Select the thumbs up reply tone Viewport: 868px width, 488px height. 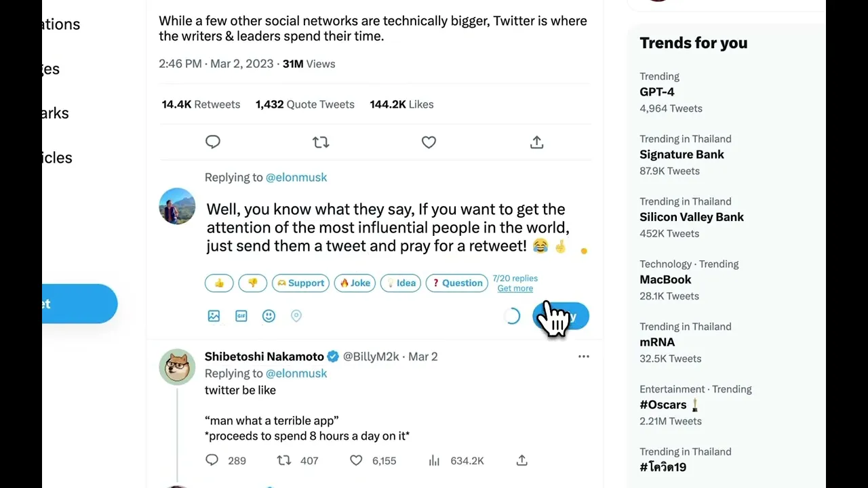click(x=219, y=283)
